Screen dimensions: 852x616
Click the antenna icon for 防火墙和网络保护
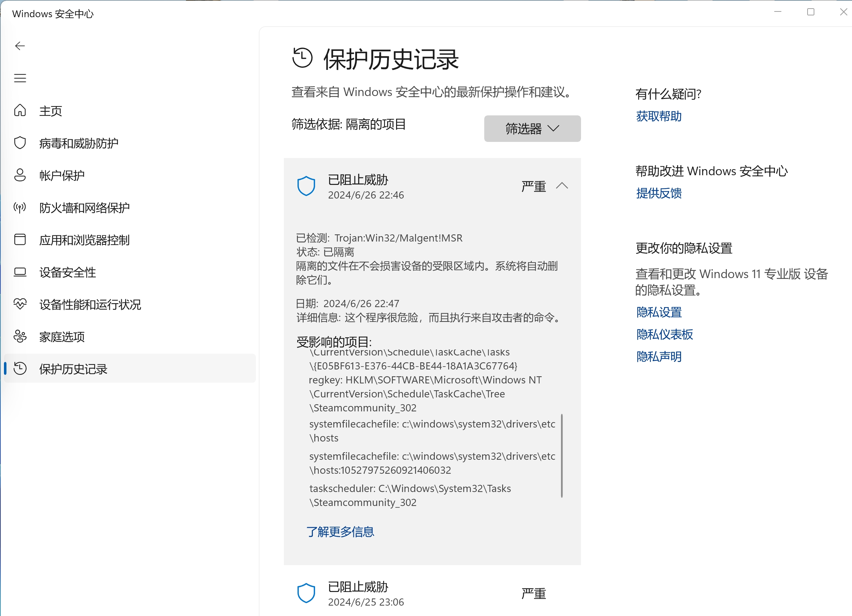pyautogui.click(x=20, y=207)
